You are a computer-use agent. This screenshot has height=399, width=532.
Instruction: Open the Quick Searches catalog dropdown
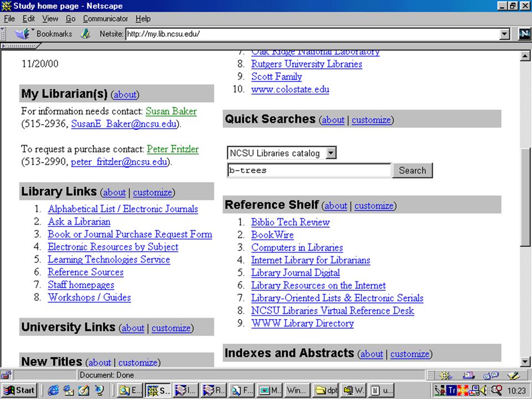coord(331,153)
